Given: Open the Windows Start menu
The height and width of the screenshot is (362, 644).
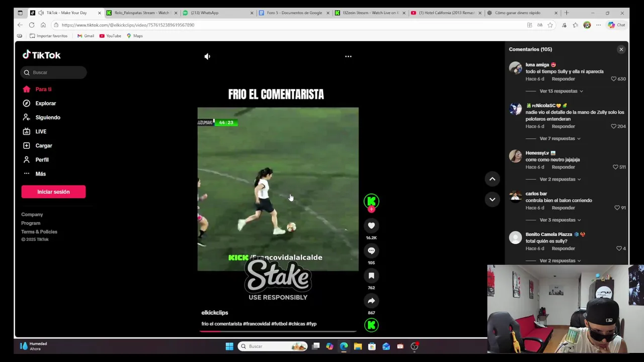Looking at the screenshot, I should pos(229,346).
